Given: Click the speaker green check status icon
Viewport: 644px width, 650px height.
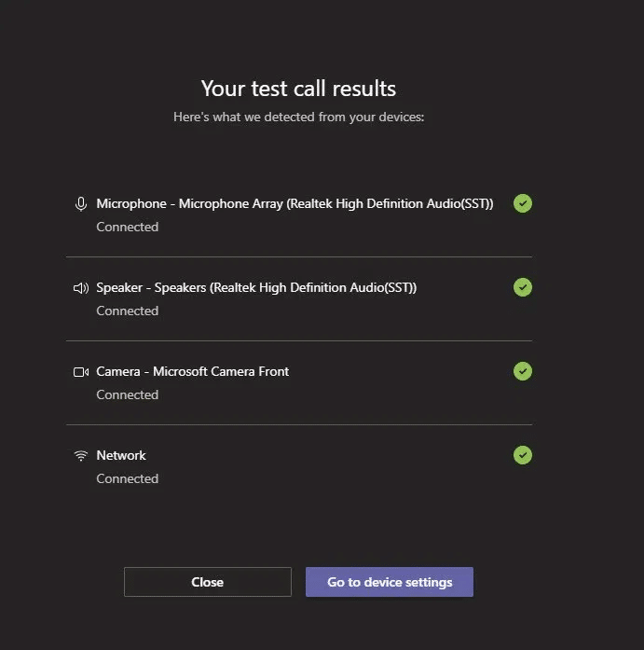Looking at the screenshot, I should [x=523, y=287].
